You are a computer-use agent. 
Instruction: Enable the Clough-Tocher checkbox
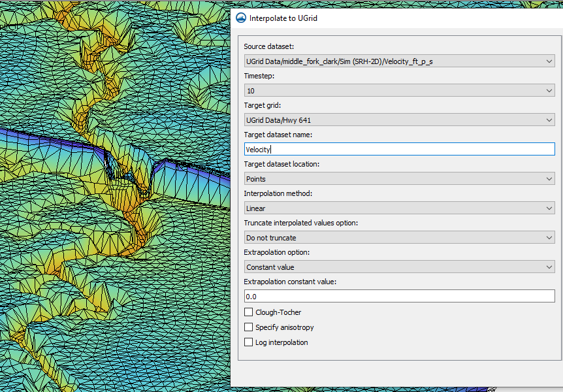pos(248,312)
